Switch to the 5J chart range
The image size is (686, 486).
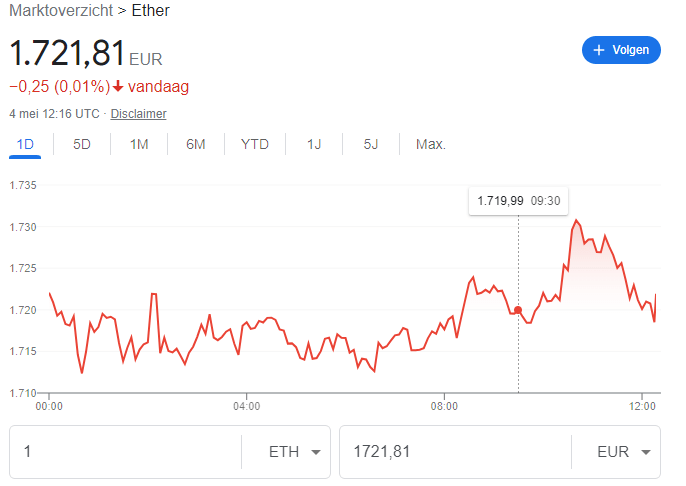(371, 144)
